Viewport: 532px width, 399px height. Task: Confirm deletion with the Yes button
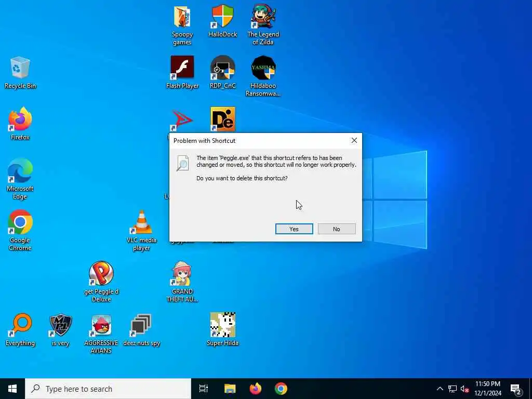click(294, 229)
